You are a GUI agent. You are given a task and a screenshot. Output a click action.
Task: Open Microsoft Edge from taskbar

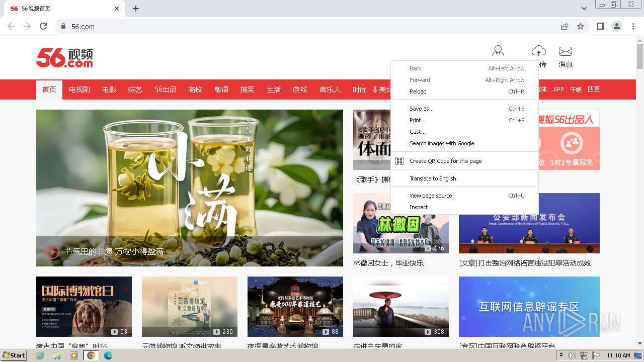pos(108,355)
